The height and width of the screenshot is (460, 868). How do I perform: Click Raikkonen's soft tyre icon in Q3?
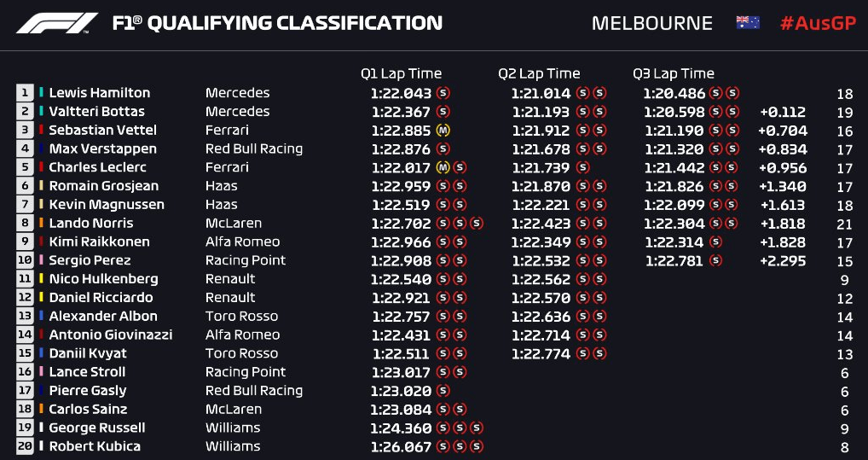715,242
